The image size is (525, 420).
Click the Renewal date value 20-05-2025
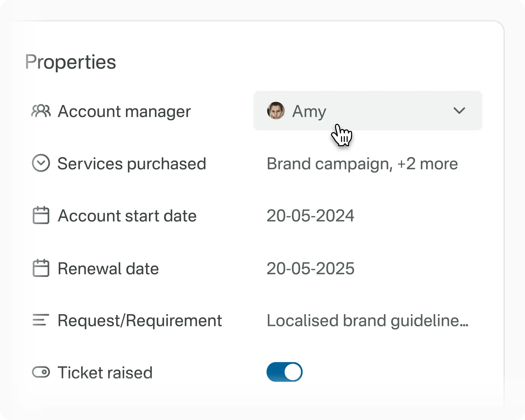click(x=310, y=268)
